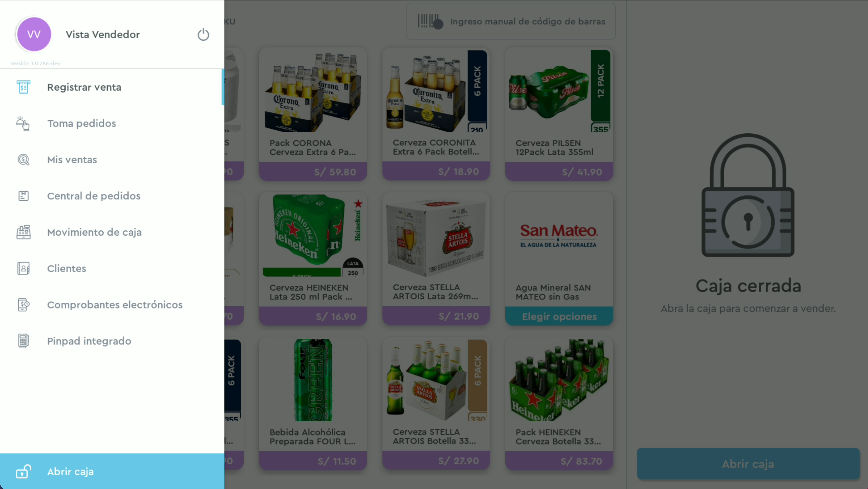Click the Registrar venta receipt icon

tap(23, 87)
